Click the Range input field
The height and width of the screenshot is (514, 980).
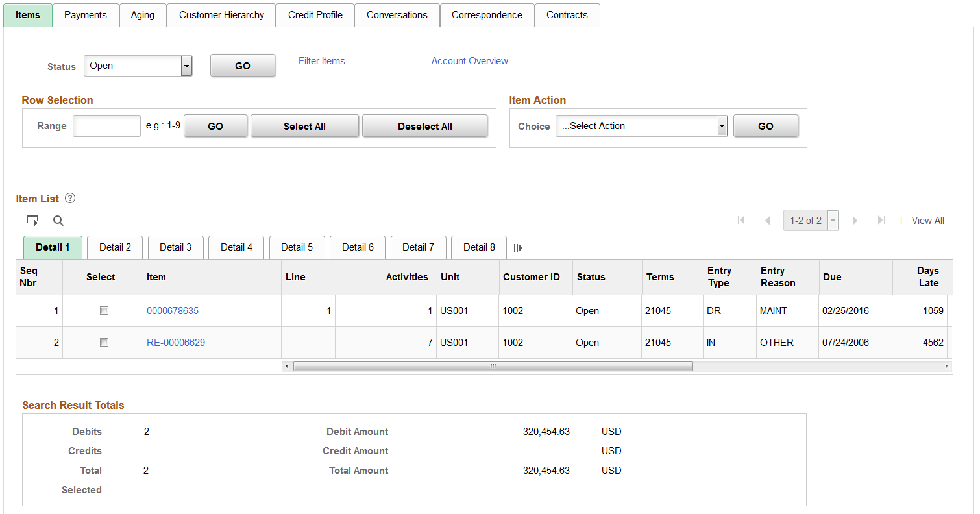click(106, 126)
